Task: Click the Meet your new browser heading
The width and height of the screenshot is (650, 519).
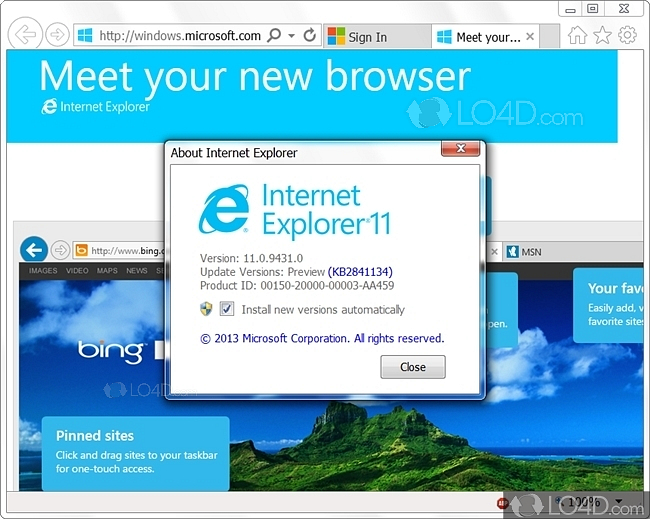Action: click(x=255, y=77)
